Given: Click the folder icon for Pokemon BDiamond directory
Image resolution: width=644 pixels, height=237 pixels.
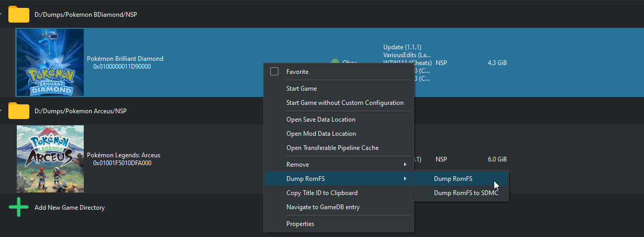Looking at the screenshot, I should (x=19, y=15).
